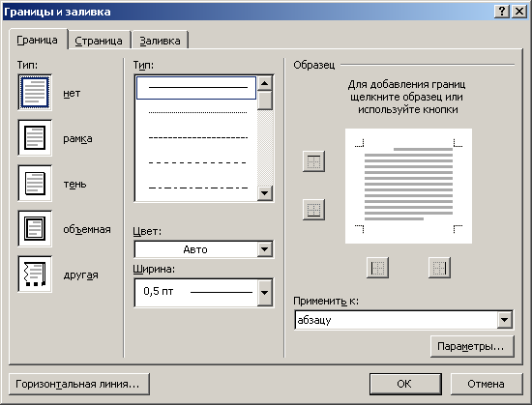The image size is (532, 405).
Task: Switch to the 'Заливка' tab
Action: coord(160,41)
